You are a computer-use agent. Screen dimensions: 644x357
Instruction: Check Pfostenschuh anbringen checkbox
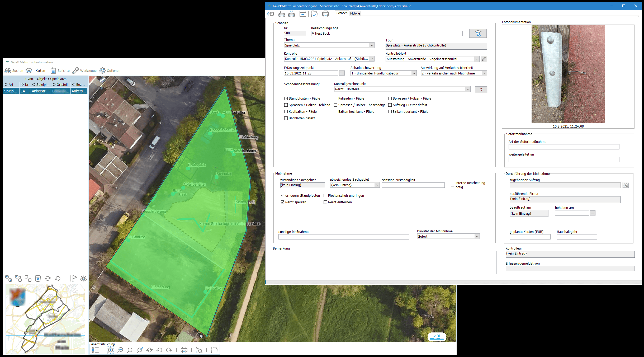(x=325, y=196)
